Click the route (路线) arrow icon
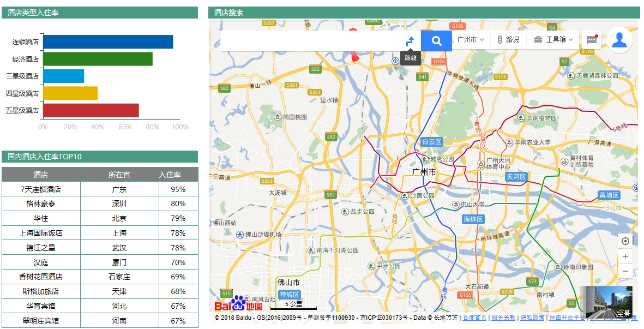 pos(410,41)
